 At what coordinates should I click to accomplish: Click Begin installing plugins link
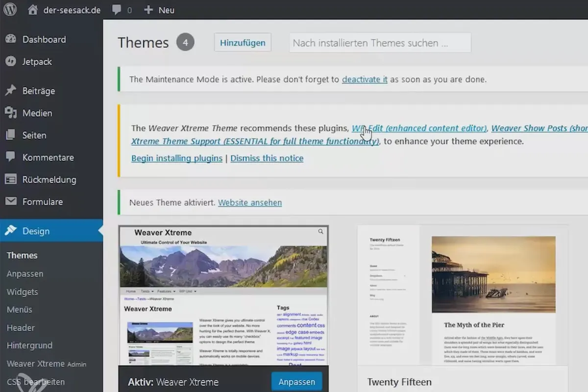click(177, 158)
